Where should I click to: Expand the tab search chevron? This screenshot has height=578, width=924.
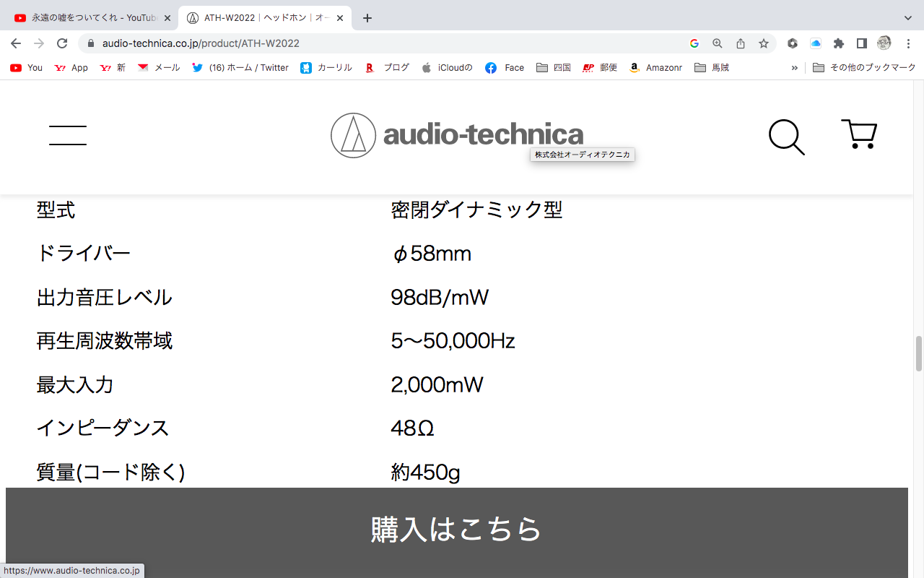click(908, 17)
